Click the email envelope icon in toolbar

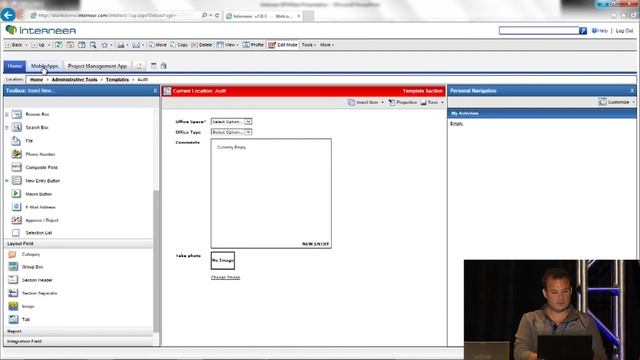coord(136,45)
